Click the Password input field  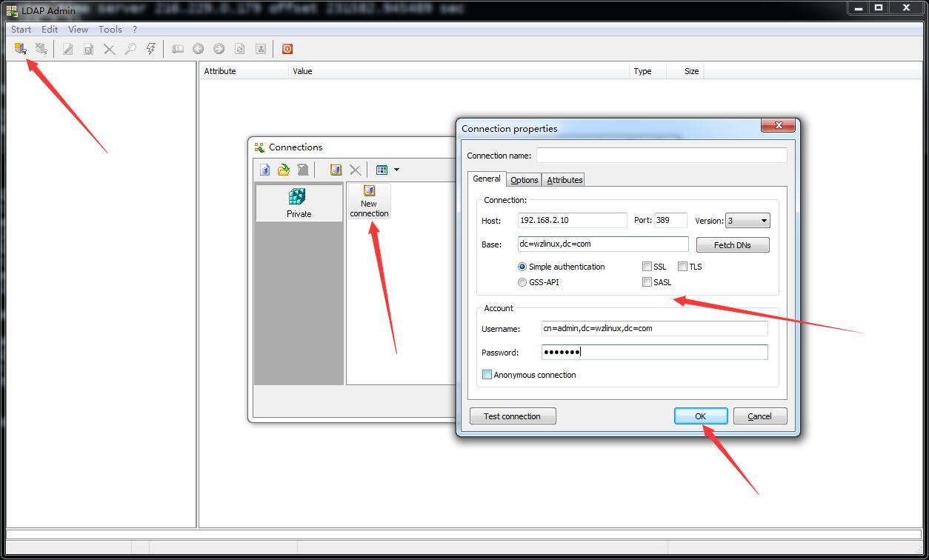click(655, 352)
